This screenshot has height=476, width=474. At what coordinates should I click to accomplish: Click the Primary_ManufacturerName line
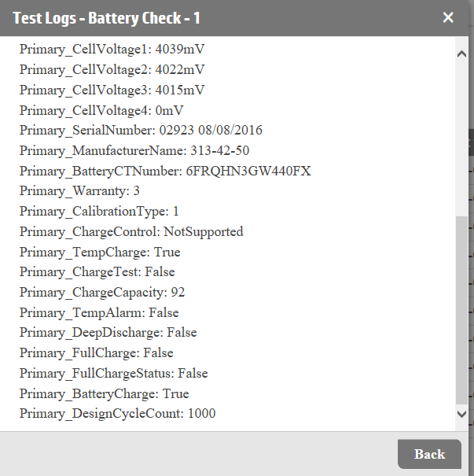click(x=134, y=150)
